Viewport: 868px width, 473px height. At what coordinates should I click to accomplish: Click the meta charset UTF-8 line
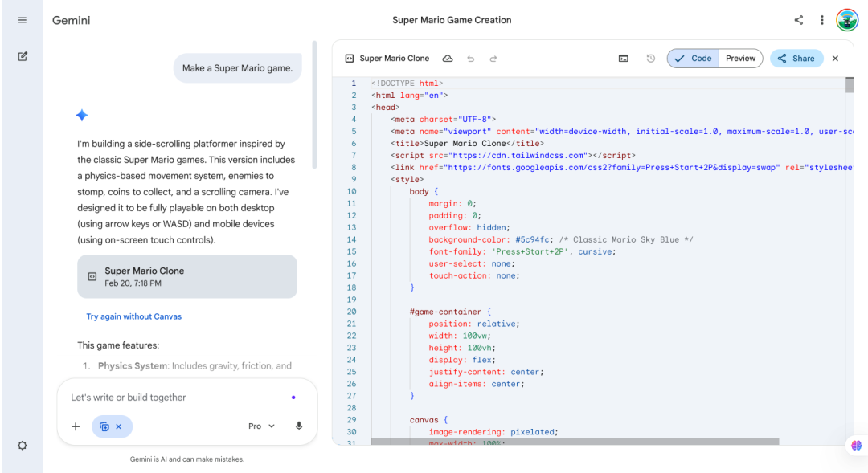pos(444,120)
